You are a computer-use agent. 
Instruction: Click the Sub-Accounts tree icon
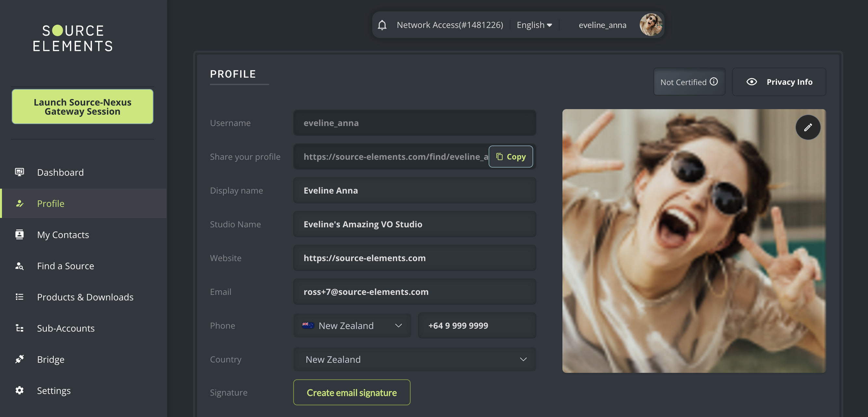pyautogui.click(x=20, y=328)
